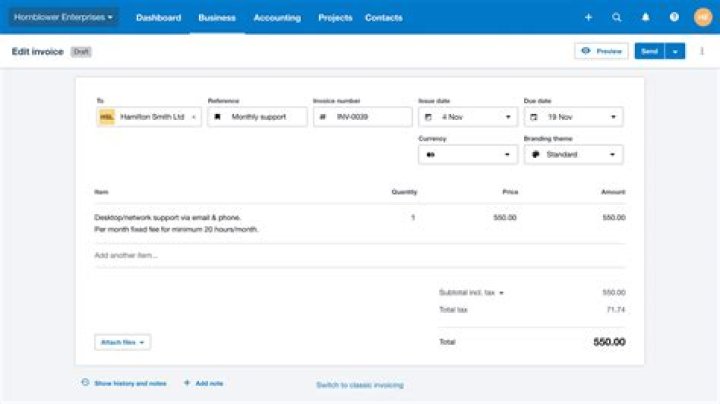The width and height of the screenshot is (720, 404).
Task: Click Switch to classic invoicing link
Action: point(360,385)
